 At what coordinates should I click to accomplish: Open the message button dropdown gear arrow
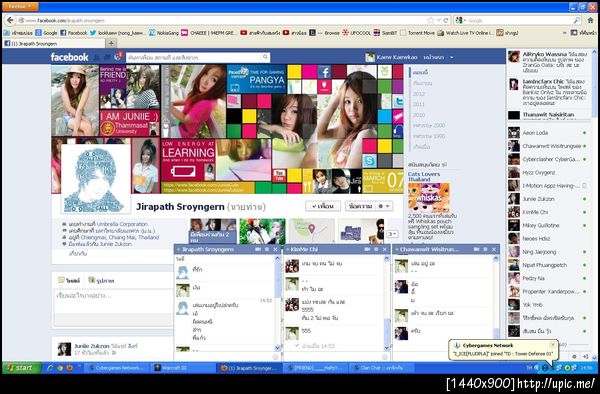click(384, 206)
